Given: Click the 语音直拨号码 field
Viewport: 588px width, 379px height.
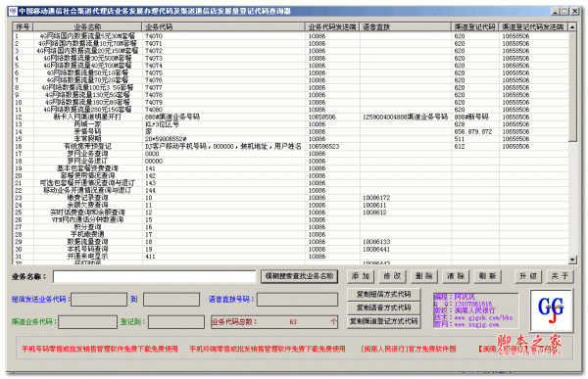Looking at the screenshot, I should [x=297, y=300].
